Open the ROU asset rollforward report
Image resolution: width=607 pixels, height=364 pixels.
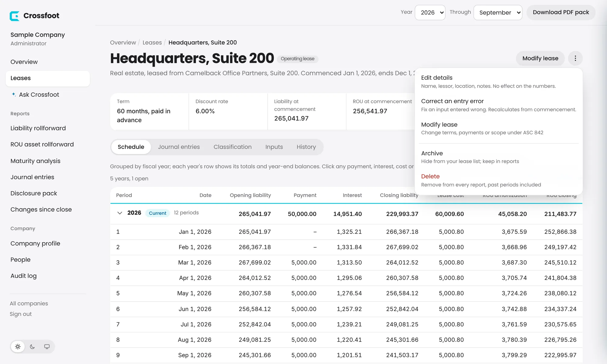tap(48, 144)
